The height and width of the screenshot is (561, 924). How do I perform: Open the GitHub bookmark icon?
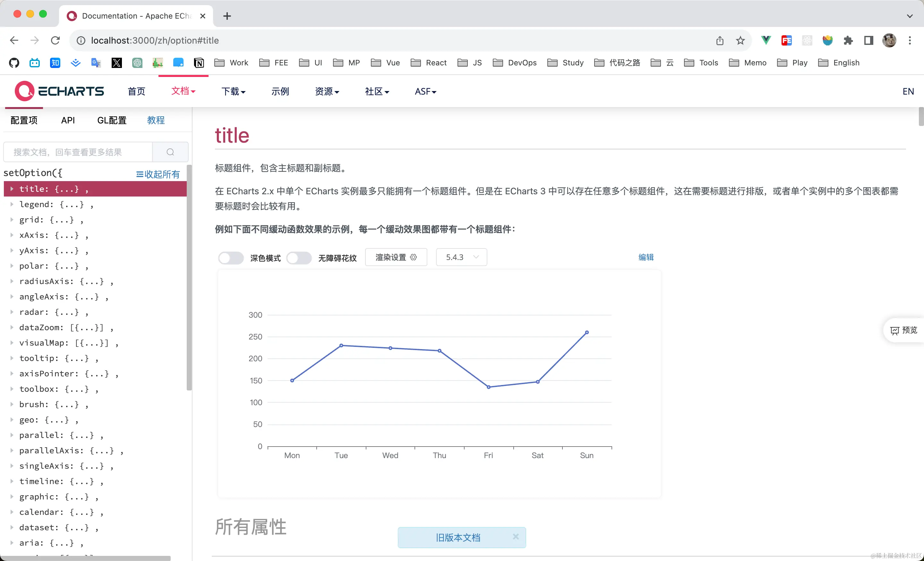pyautogui.click(x=14, y=63)
